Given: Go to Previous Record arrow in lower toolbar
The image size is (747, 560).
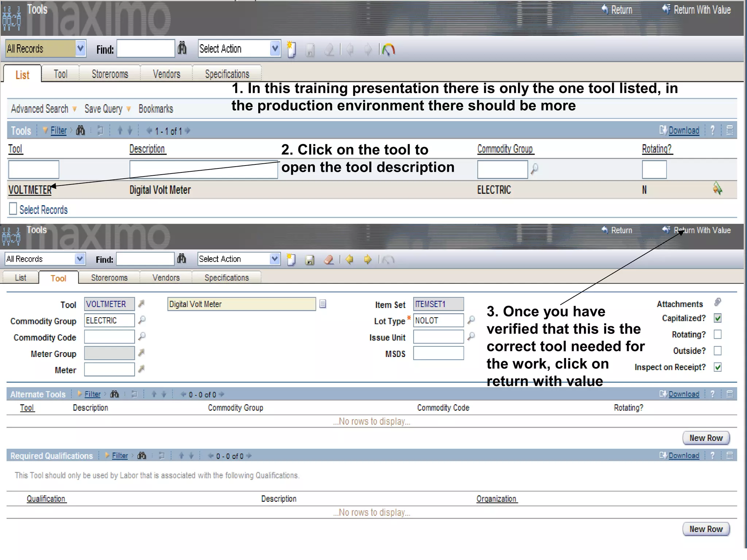Looking at the screenshot, I should [349, 260].
